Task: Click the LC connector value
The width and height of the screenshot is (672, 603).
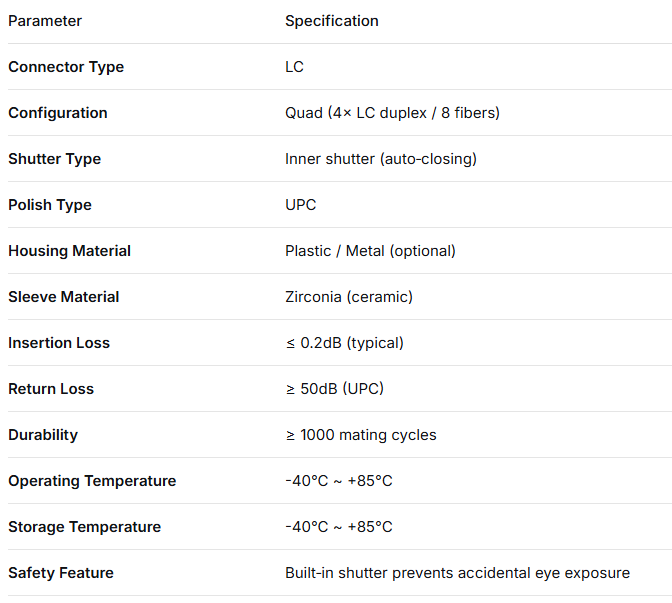Action: click(294, 67)
